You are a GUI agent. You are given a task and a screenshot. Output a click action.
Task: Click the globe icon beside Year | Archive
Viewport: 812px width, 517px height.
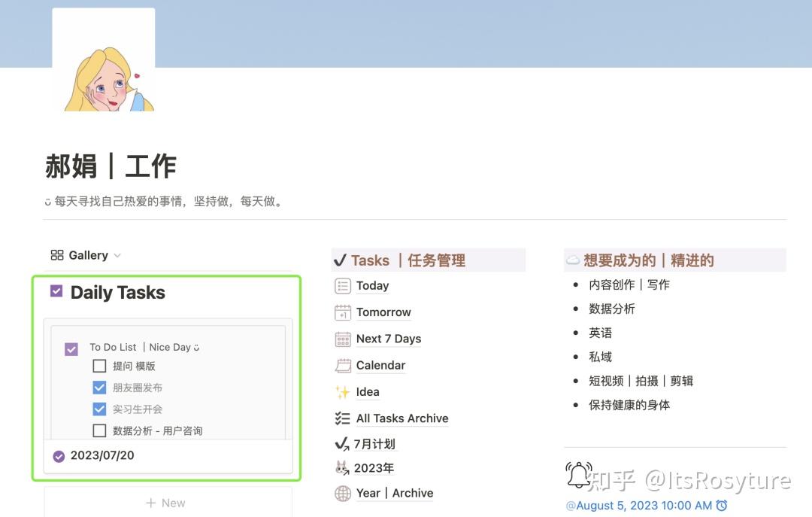342,494
